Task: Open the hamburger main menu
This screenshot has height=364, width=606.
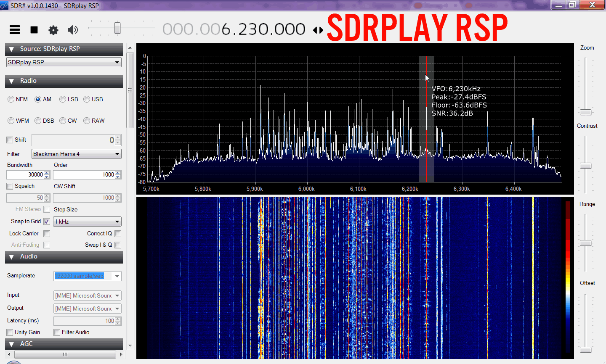Action: [15, 29]
